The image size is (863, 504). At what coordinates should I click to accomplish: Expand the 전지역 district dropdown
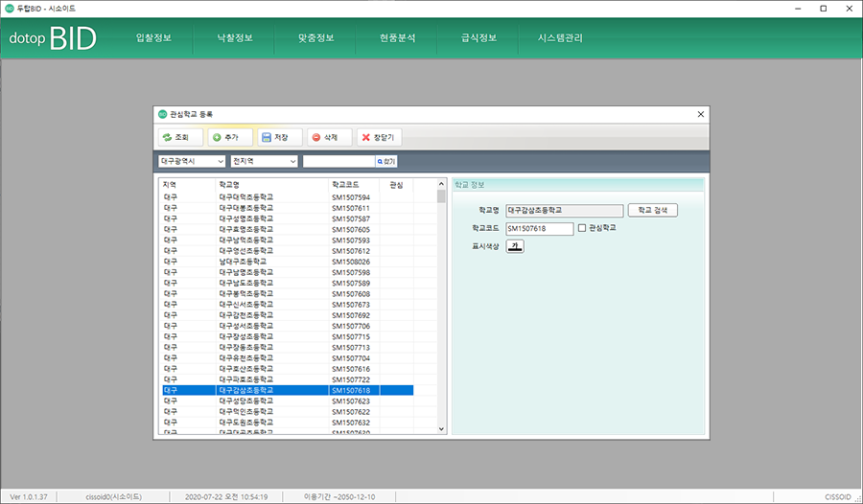click(265, 162)
